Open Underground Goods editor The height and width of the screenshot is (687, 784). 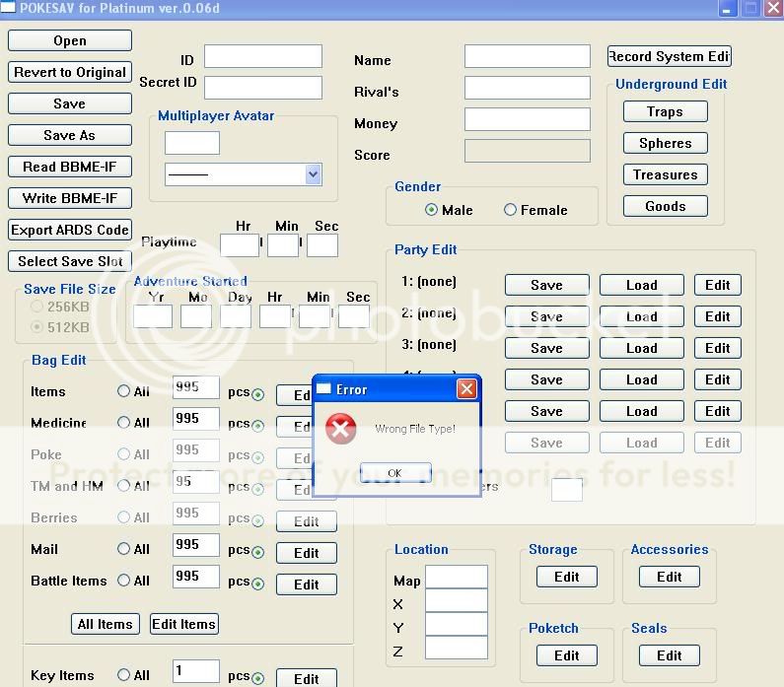[665, 206]
